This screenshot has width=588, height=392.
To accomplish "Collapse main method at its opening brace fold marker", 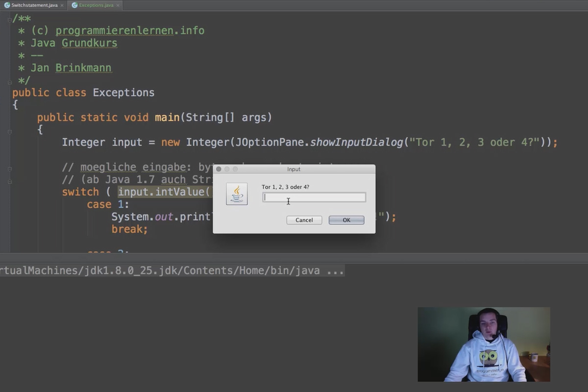I will (9, 132).
